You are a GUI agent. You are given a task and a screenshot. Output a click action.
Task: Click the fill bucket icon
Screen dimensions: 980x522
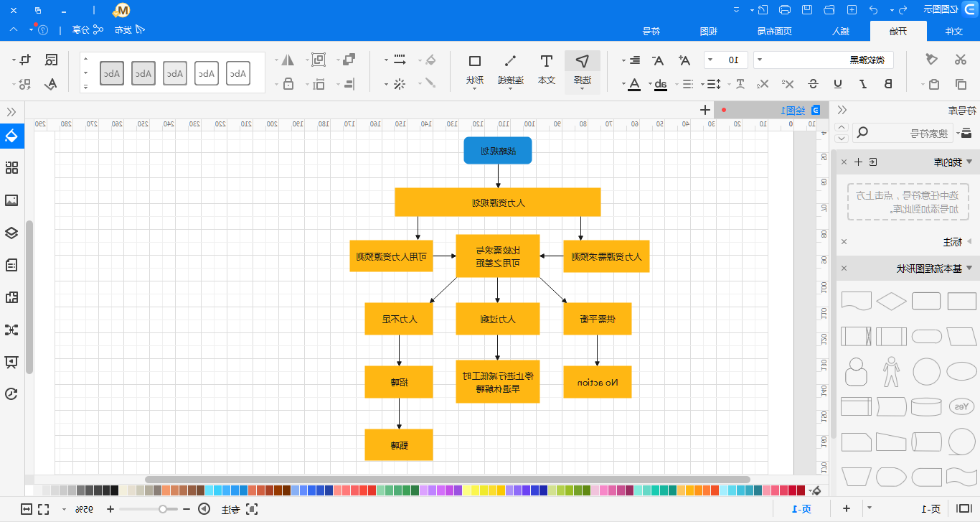430,60
